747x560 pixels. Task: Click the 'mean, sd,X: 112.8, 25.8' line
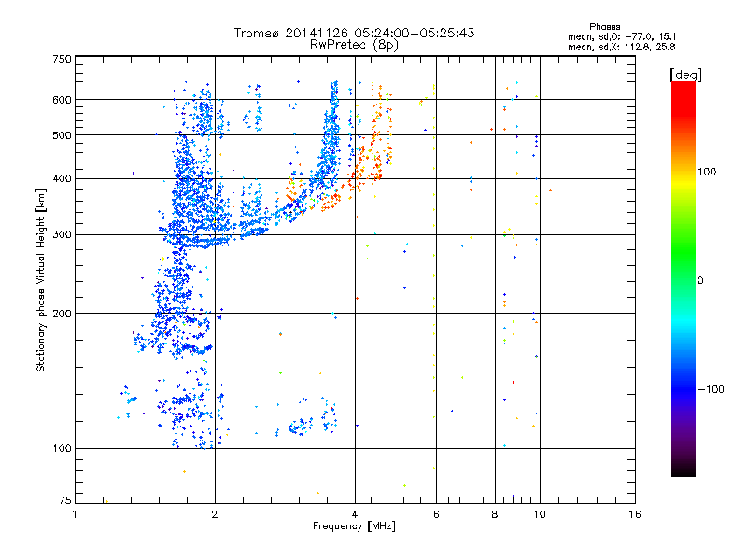click(x=621, y=47)
